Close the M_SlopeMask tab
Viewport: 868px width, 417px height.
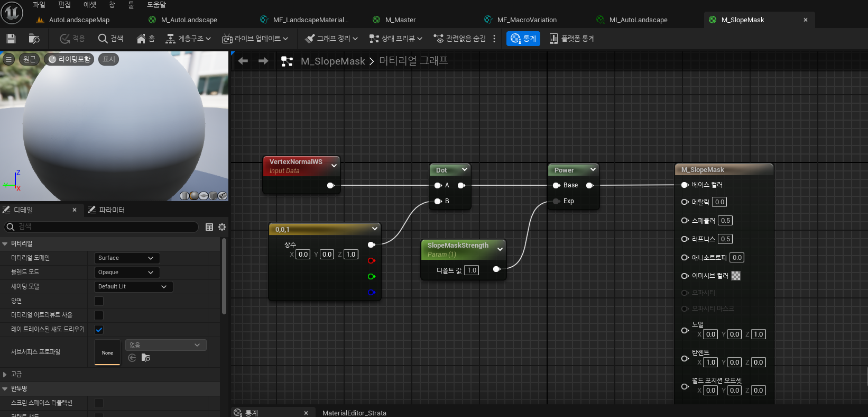pyautogui.click(x=806, y=20)
